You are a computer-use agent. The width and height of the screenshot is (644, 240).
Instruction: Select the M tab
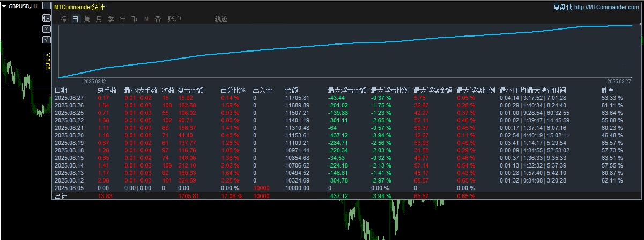coord(146,19)
